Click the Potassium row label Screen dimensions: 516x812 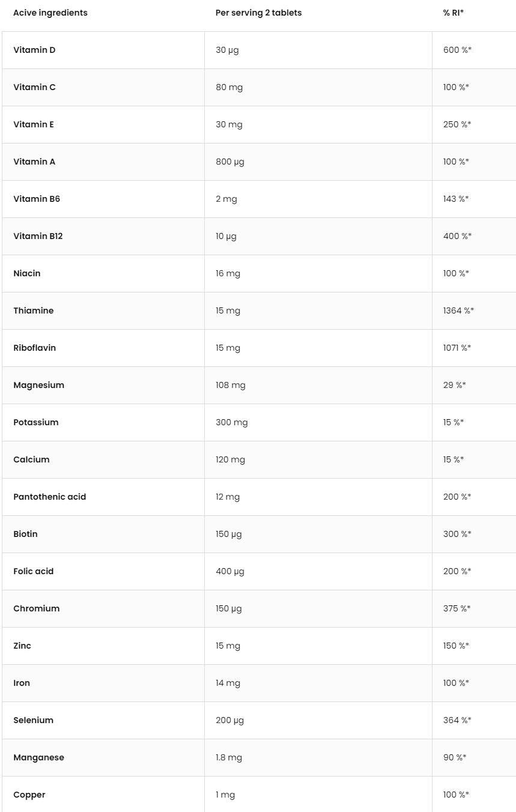pyautogui.click(x=36, y=422)
